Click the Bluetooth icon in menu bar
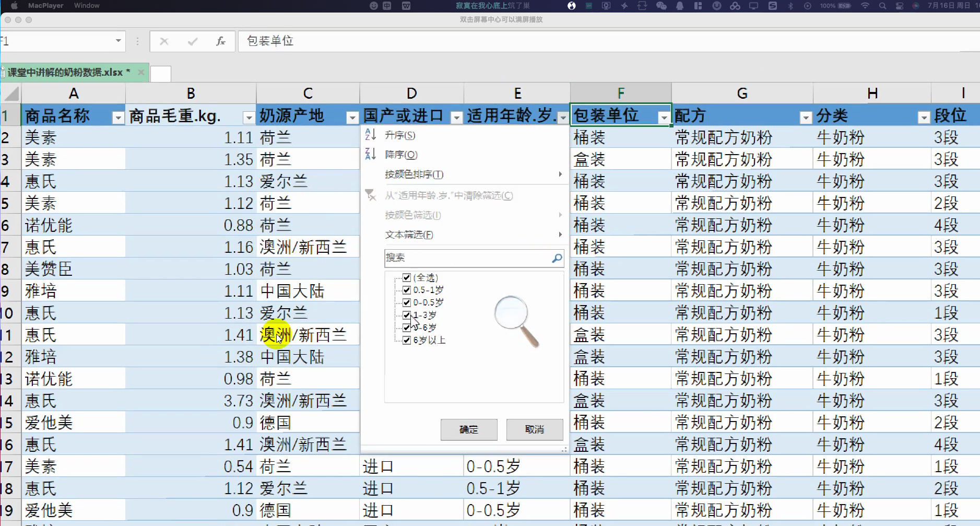980x526 pixels. pos(790,6)
